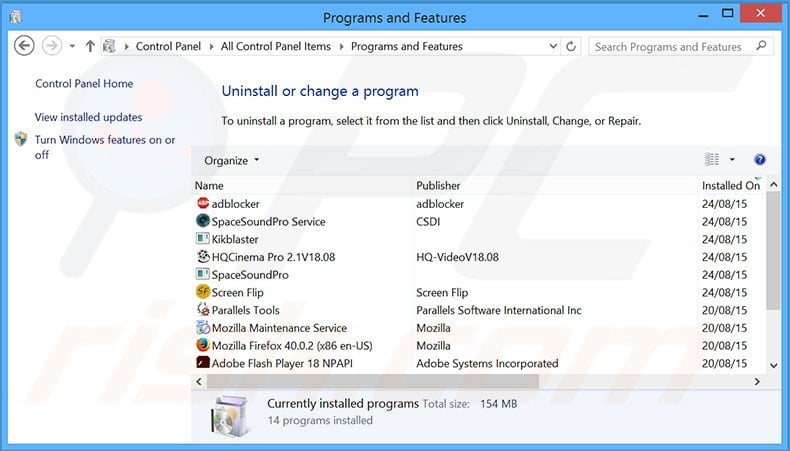
Task: Expand the chevron before Control Panel
Action: point(126,46)
